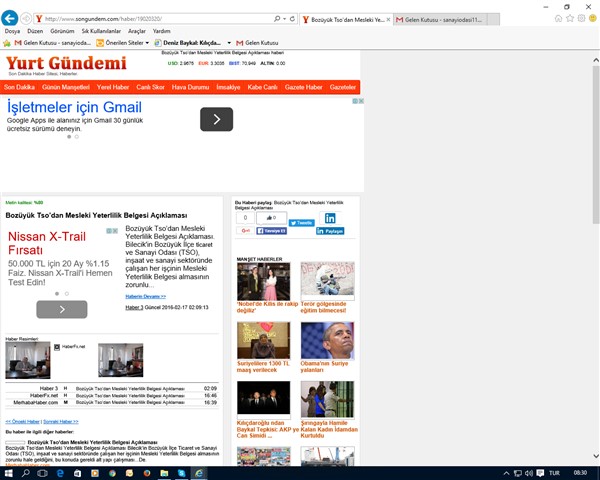
Task: Open dropdown arrow next to Deniz Baykal favorite
Action: (229, 43)
